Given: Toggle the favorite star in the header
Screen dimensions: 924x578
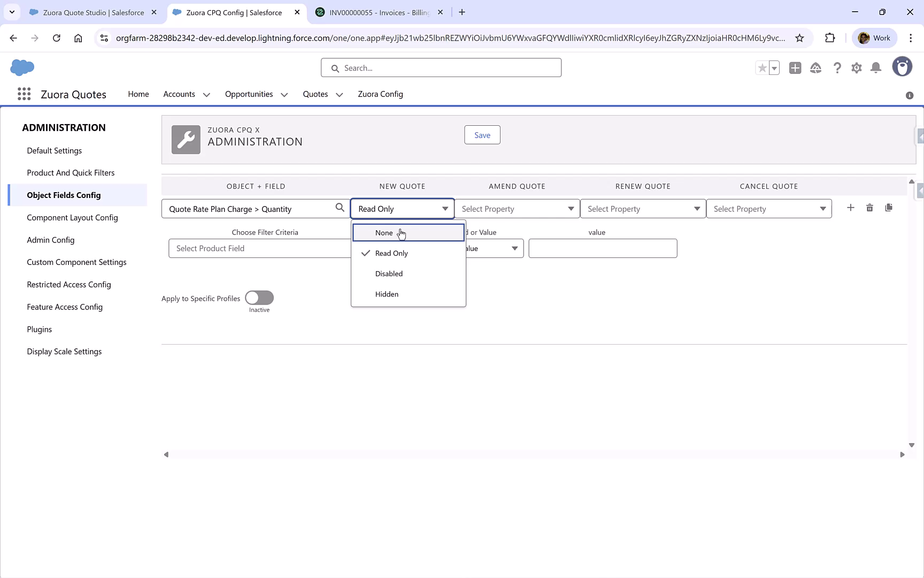Looking at the screenshot, I should [761, 67].
